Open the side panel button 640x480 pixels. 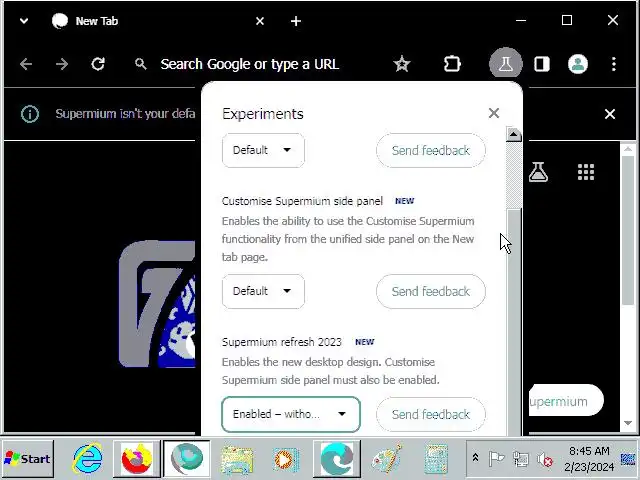[542, 64]
